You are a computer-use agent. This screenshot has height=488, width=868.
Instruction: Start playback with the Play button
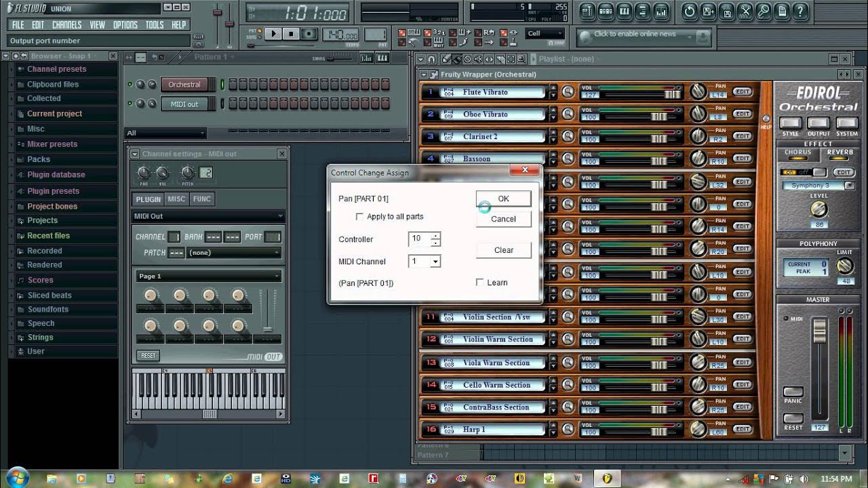pyautogui.click(x=274, y=34)
